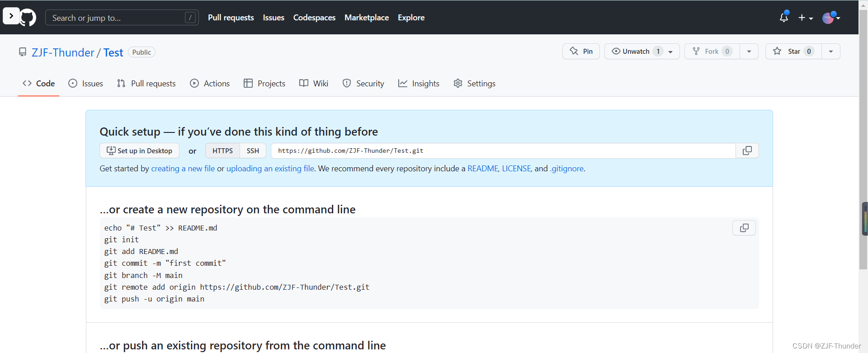Viewport: 868px width, 353px height.
Task: Focus the Search or jump to field
Action: [x=122, y=18]
